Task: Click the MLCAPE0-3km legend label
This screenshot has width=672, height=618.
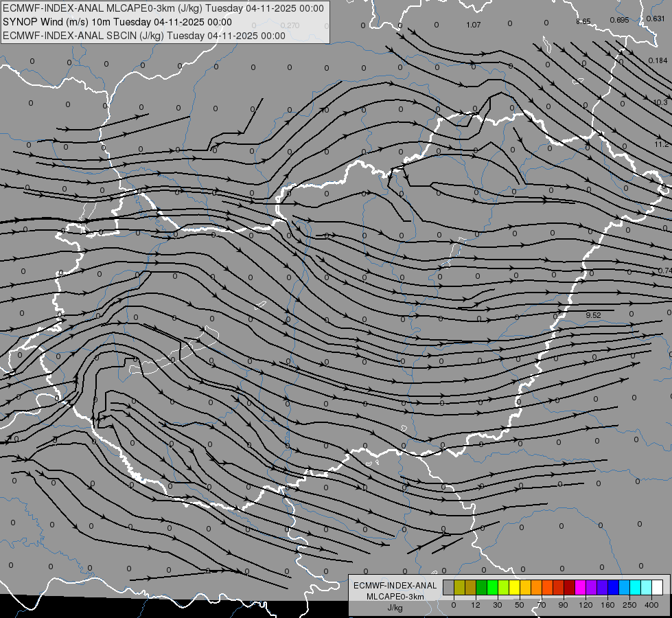Action: [x=395, y=597]
